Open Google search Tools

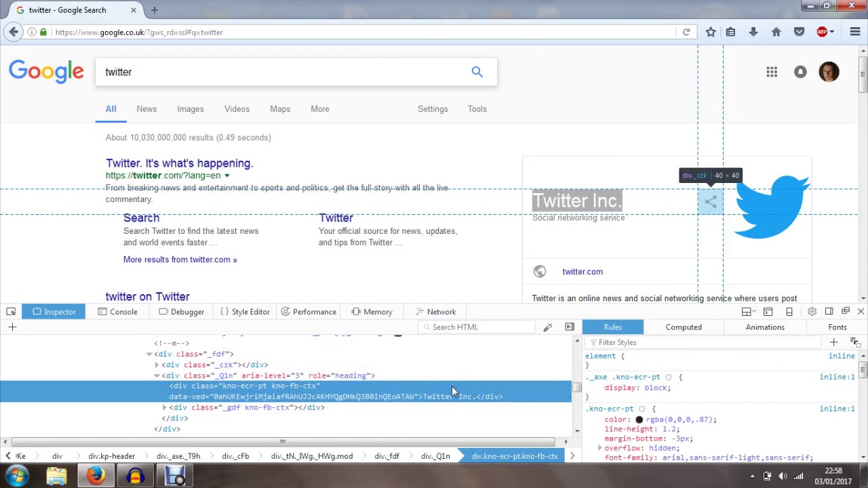(x=477, y=109)
